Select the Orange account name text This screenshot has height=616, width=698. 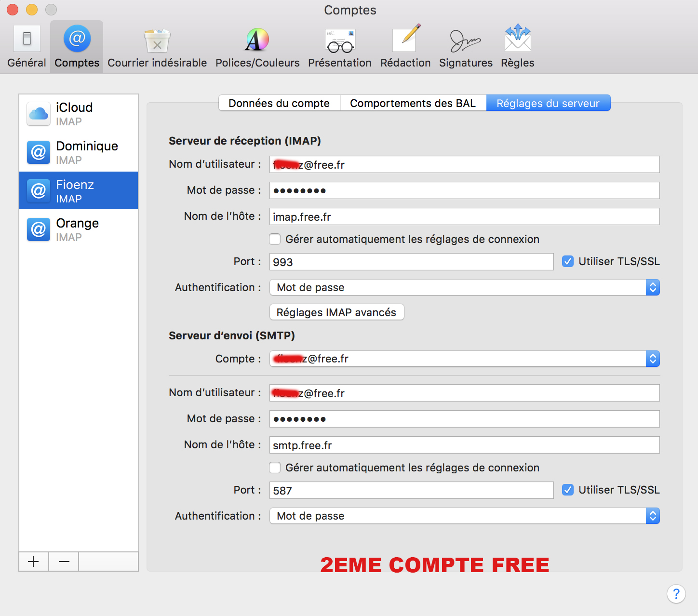[77, 223]
